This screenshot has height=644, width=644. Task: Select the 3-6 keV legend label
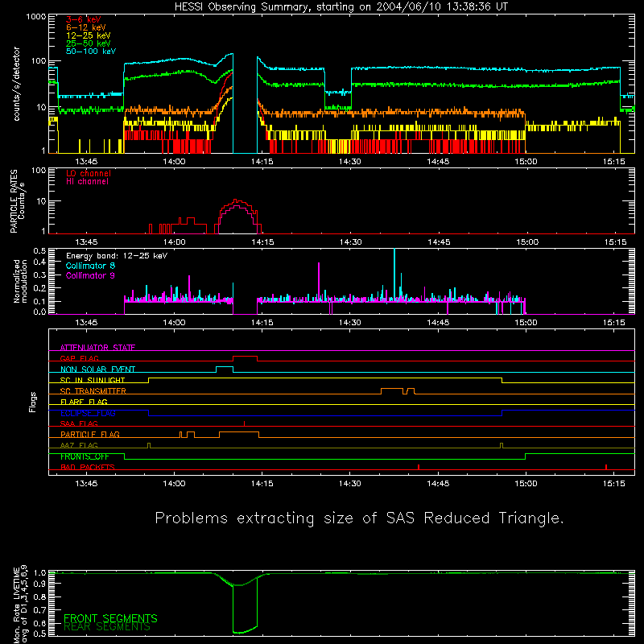pos(84,19)
